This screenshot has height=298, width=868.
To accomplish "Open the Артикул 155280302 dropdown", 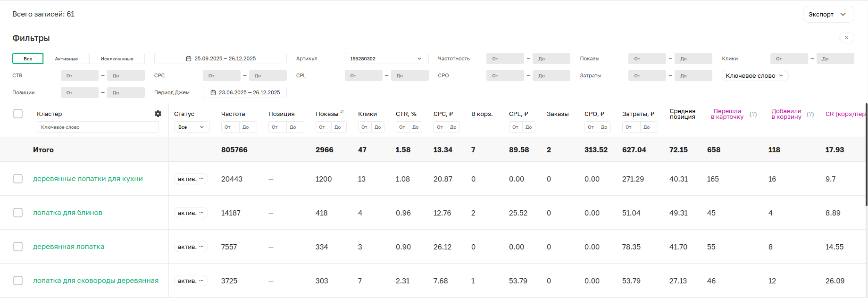I will pyautogui.click(x=386, y=58).
